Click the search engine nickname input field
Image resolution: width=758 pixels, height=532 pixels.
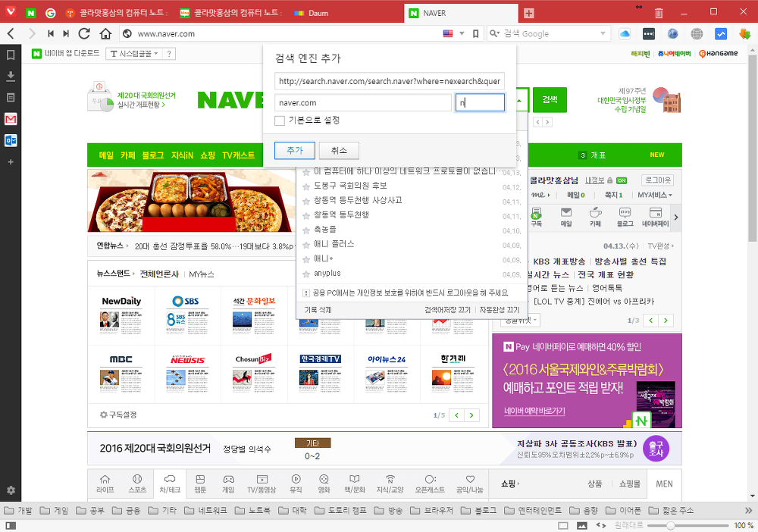(x=480, y=102)
